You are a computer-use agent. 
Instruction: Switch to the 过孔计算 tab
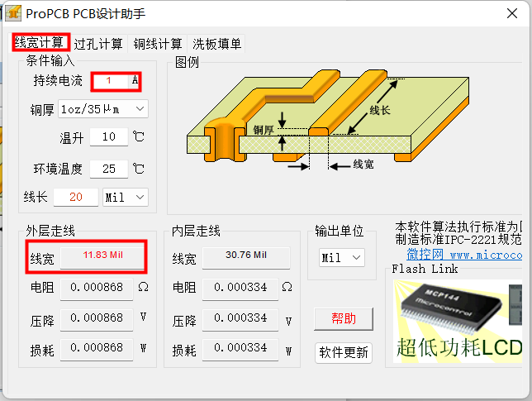(98, 44)
